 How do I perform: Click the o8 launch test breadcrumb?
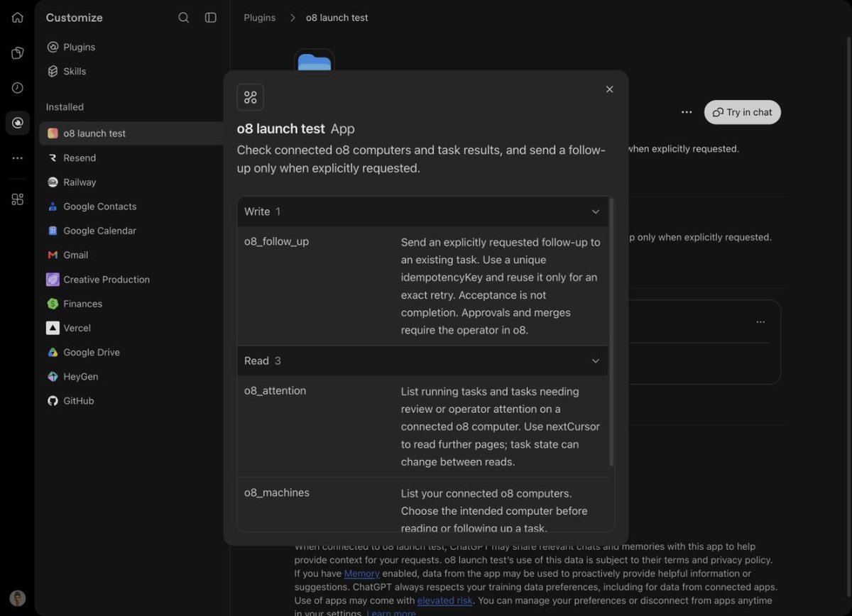pos(337,18)
